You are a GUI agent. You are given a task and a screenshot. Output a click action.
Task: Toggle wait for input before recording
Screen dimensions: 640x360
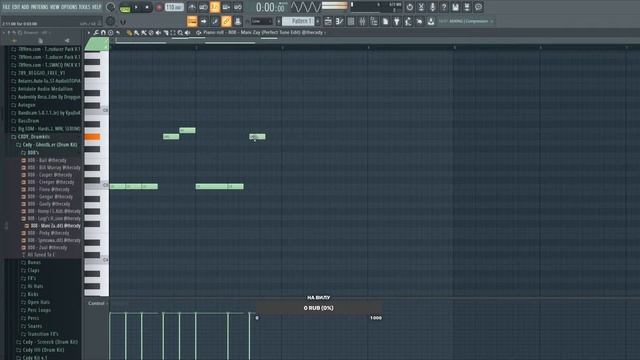pos(203,7)
